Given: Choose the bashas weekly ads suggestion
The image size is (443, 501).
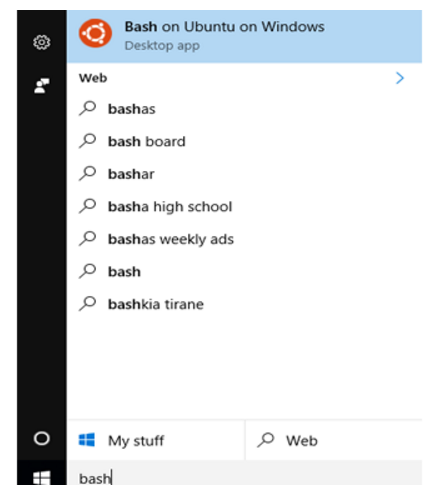Looking at the screenshot, I should point(244,239).
